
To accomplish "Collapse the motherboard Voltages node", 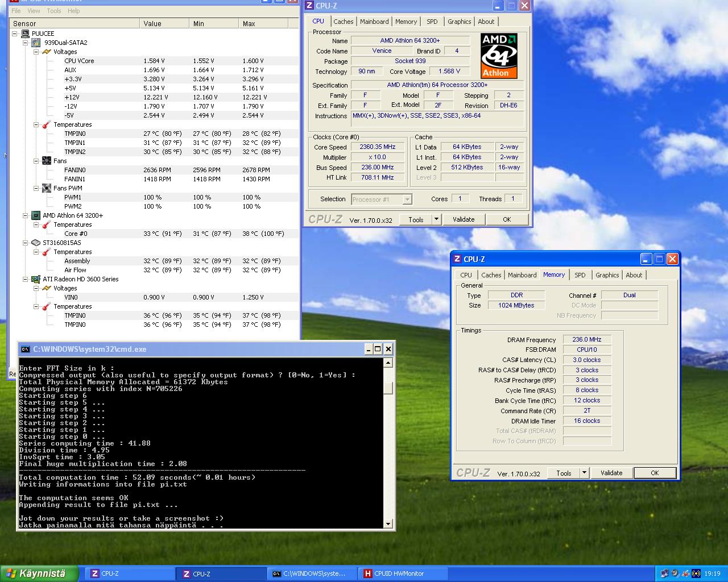I will 36,52.
